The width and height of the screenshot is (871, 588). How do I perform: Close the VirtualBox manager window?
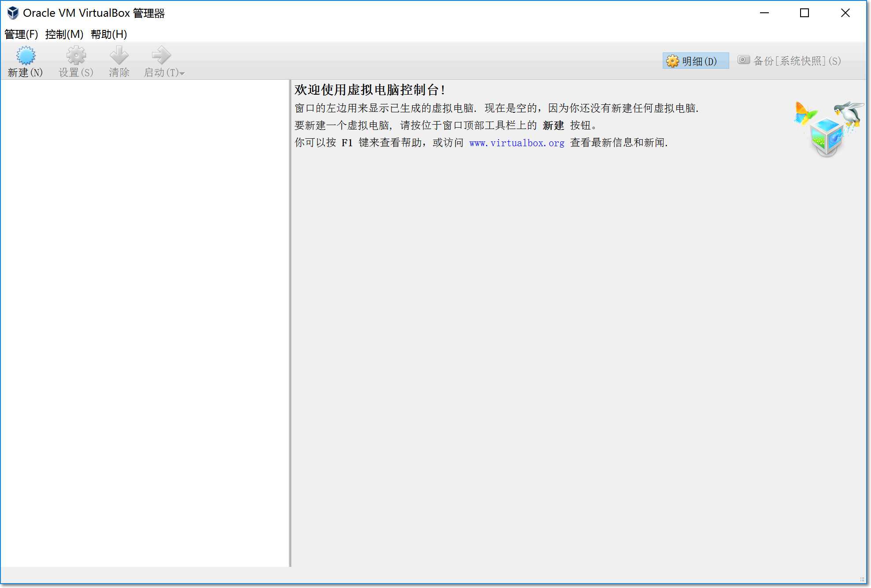tap(845, 13)
